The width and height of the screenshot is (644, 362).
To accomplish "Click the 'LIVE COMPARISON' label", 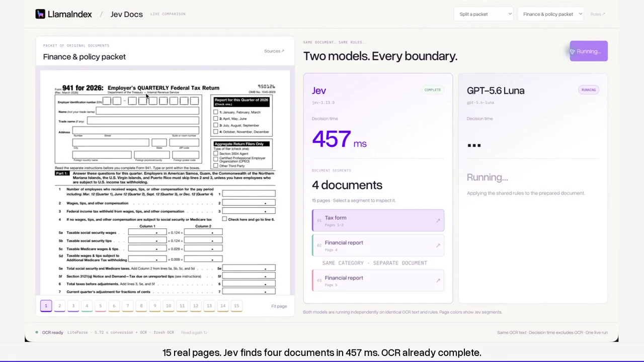I will [x=168, y=14].
